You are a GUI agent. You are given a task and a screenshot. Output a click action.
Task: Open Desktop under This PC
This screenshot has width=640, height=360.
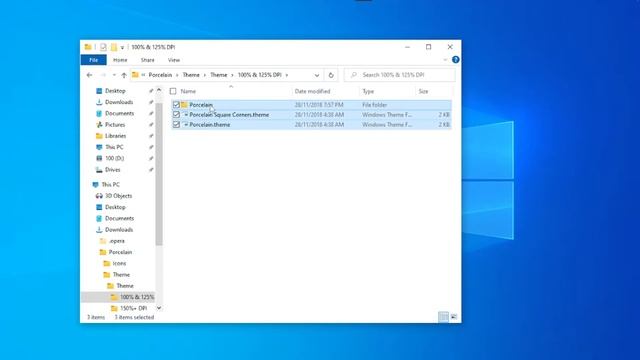[x=115, y=207]
